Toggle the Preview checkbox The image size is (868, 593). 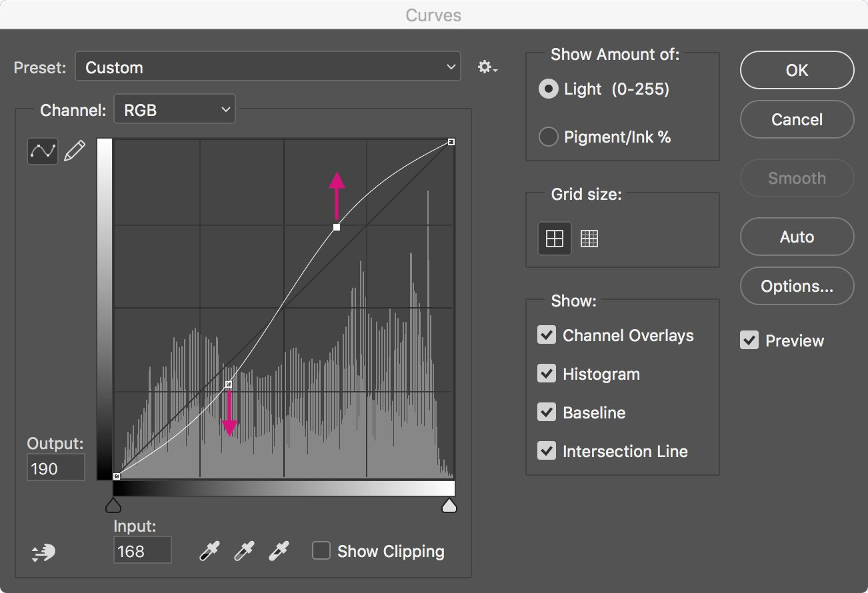click(x=749, y=340)
